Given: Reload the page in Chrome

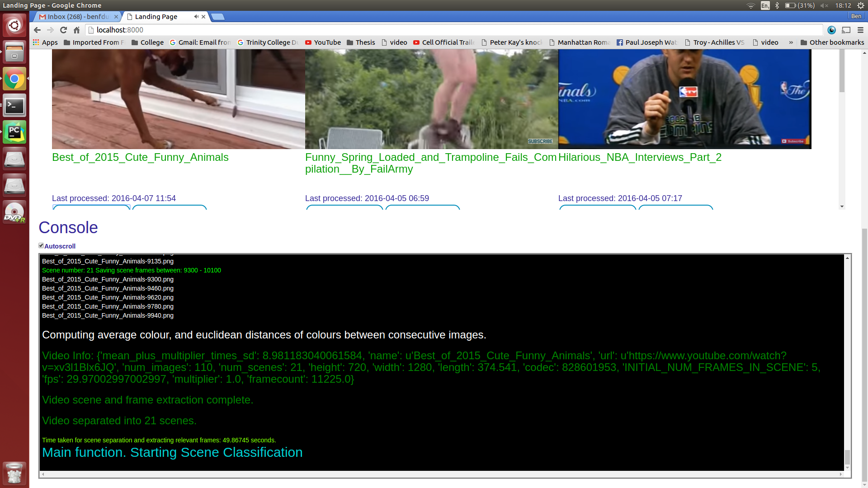Looking at the screenshot, I should (x=63, y=30).
